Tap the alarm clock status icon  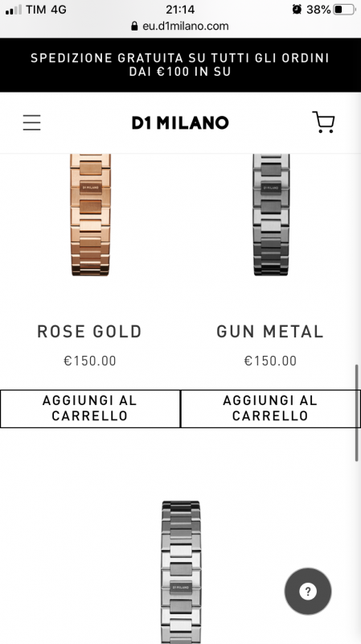[297, 9]
